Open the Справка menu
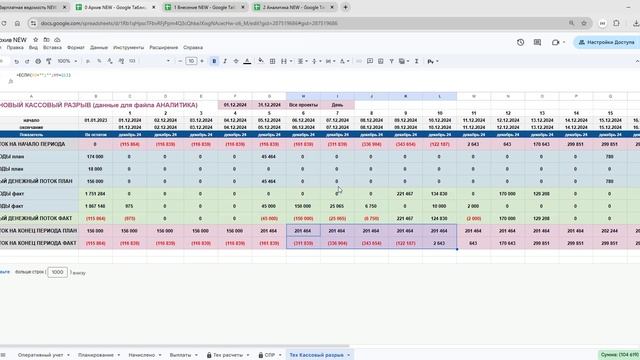The height and width of the screenshot is (360, 640). pyautogui.click(x=193, y=48)
